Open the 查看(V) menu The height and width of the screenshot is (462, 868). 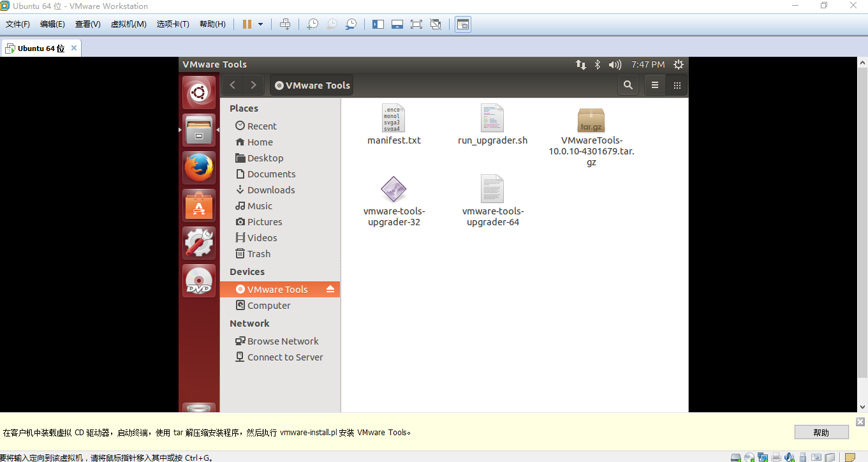[87, 24]
